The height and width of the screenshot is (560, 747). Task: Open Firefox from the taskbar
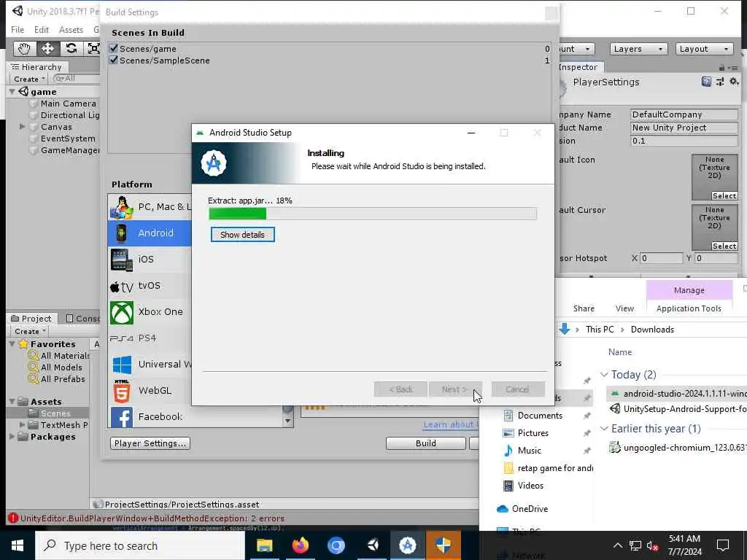(x=300, y=545)
